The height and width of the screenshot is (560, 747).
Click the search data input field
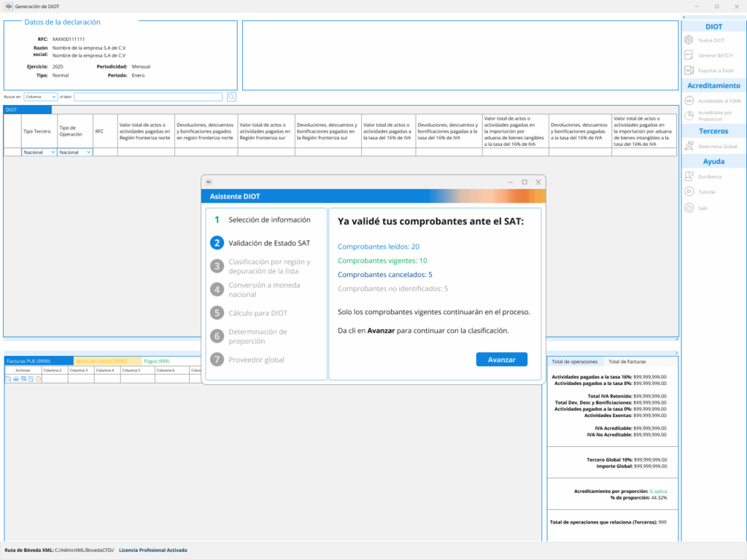148,96
